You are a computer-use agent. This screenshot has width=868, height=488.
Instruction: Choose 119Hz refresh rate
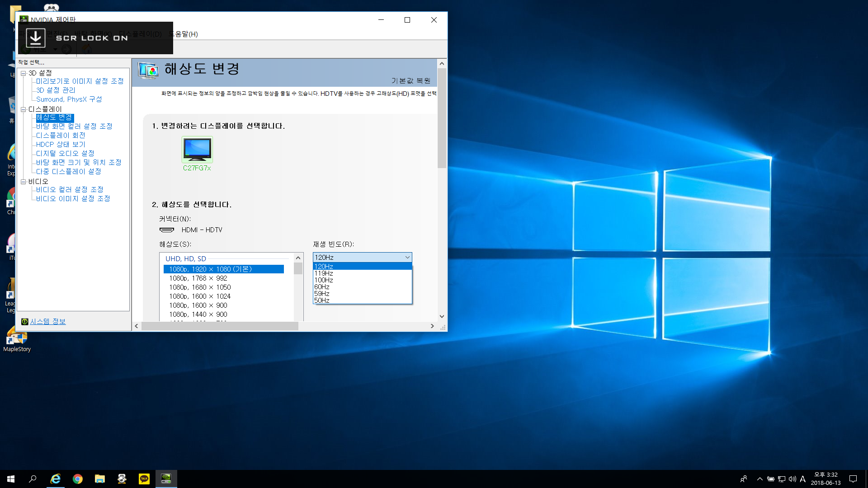(362, 273)
